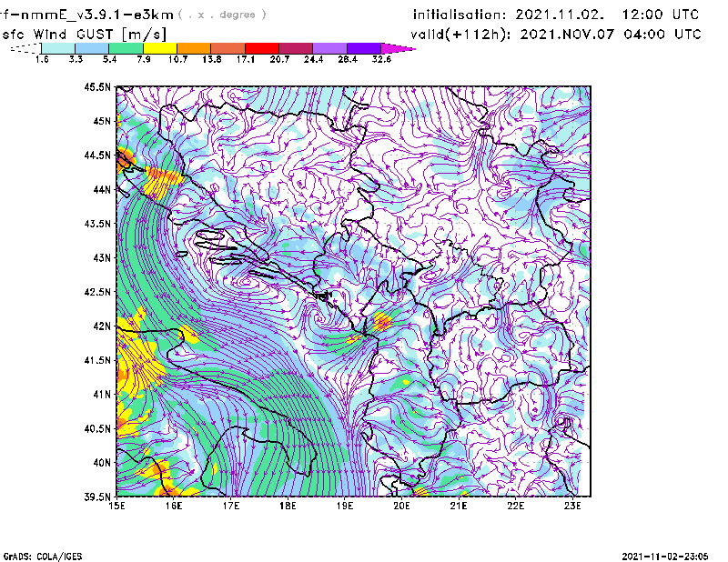Viewport: 728px width, 562px height.
Task: Click the legend value 17.1
Action: coord(245,59)
